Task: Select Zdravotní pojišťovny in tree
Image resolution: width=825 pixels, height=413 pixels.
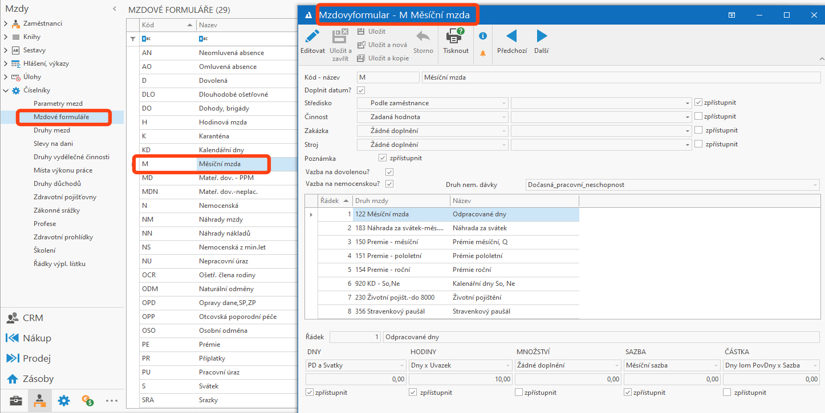Action: point(65,197)
